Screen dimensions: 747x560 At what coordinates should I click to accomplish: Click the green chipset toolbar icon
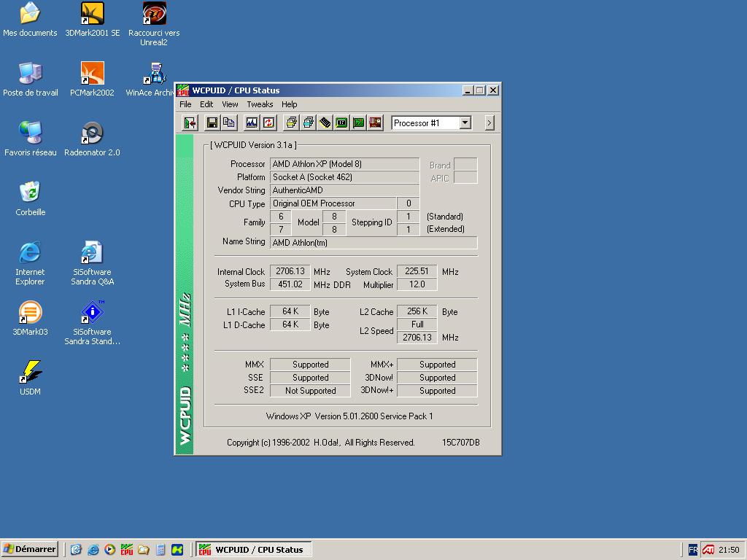341,122
